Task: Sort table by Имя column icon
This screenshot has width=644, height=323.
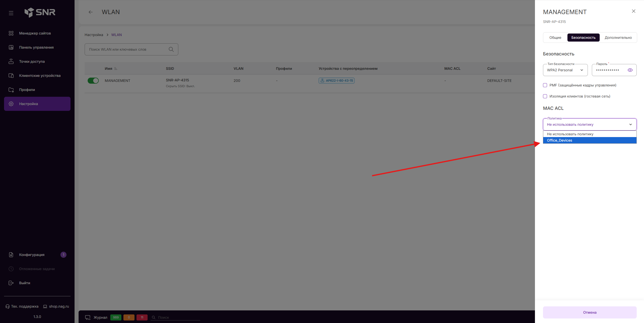Action: 116,69
